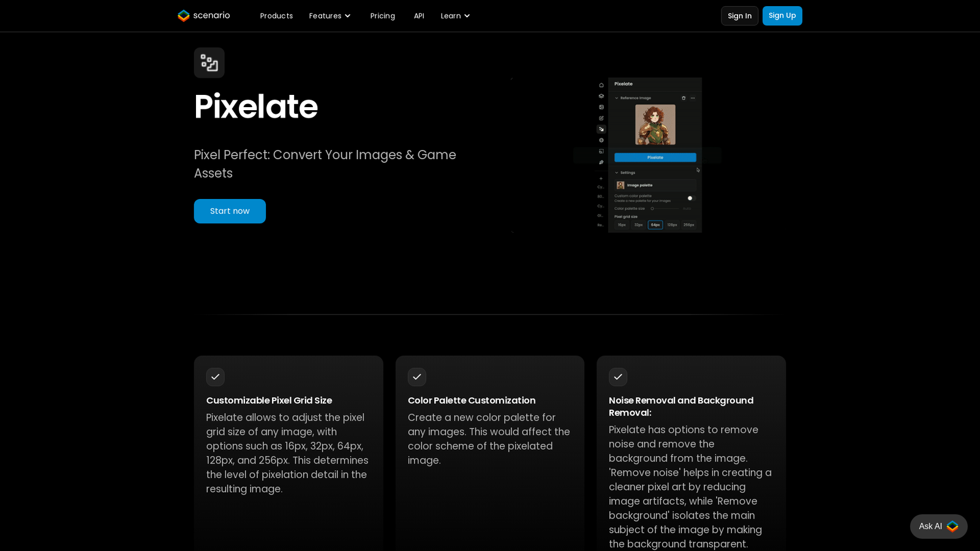Click the layers icon in preview sidebar
The height and width of the screenshot is (551, 980).
coord(601,96)
